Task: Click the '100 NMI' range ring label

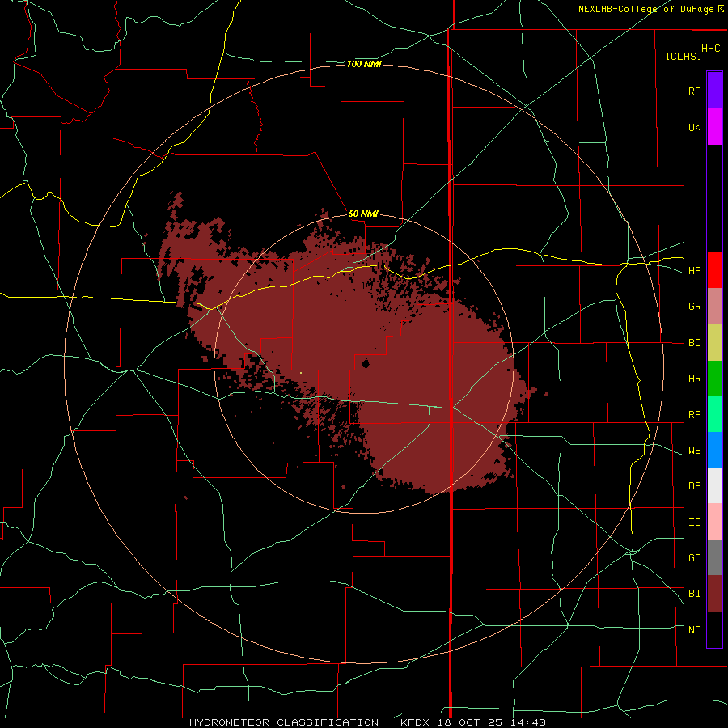Action: [364, 64]
